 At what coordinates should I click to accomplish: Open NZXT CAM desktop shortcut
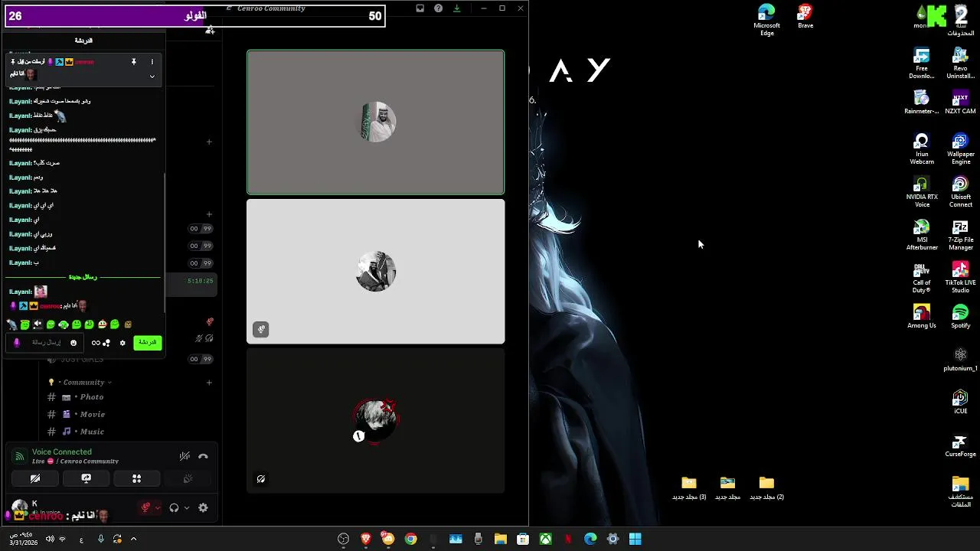click(960, 102)
